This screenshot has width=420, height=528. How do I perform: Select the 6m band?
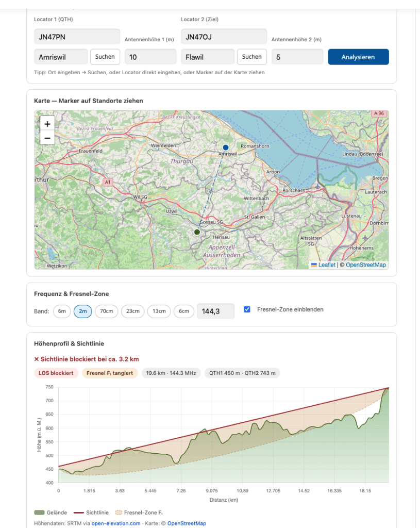click(x=62, y=311)
